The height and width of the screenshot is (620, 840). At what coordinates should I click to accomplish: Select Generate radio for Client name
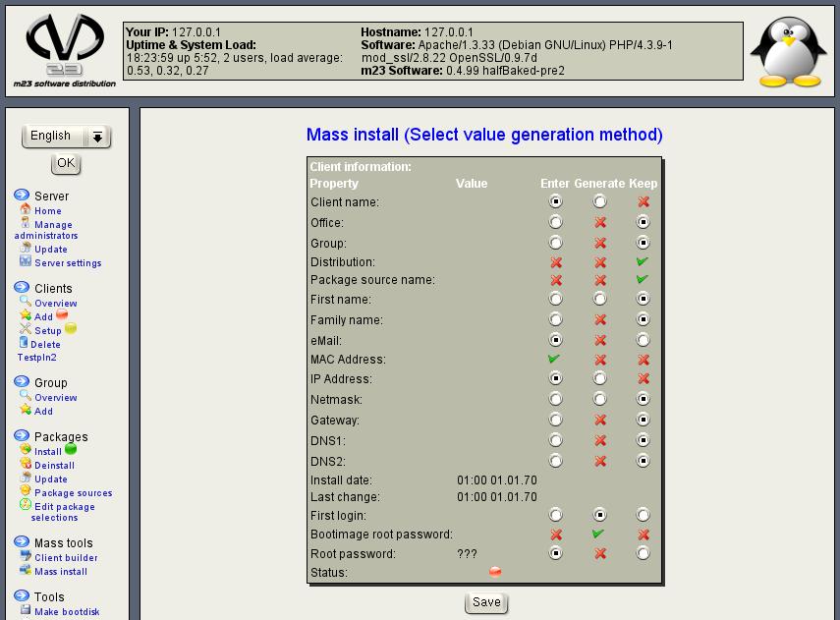[x=599, y=201]
